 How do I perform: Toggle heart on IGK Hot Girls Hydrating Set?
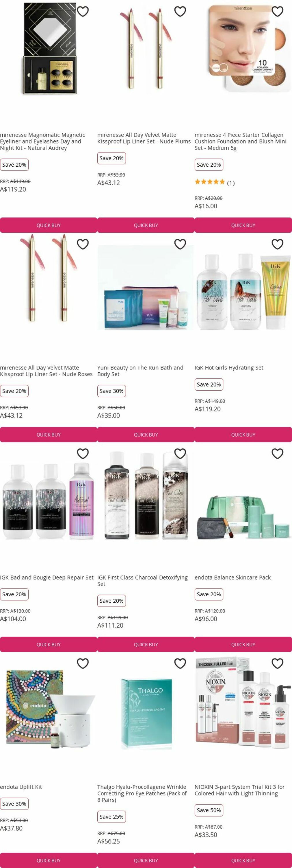pos(277,244)
